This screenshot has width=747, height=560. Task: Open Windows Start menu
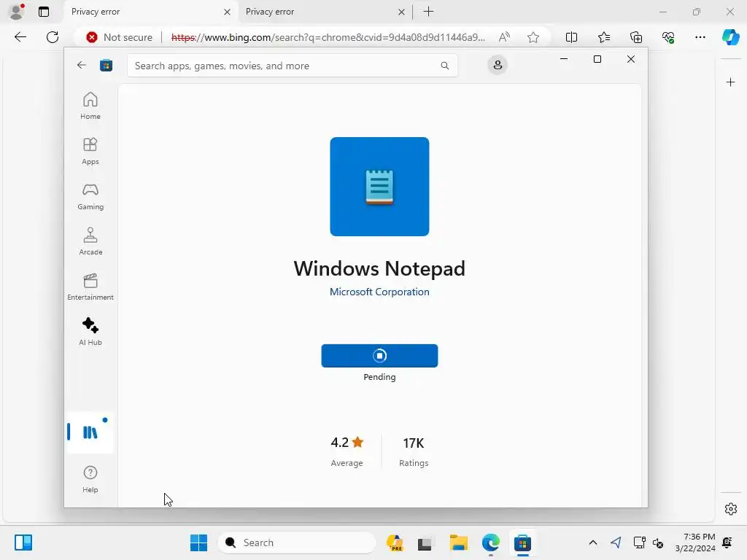point(198,542)
